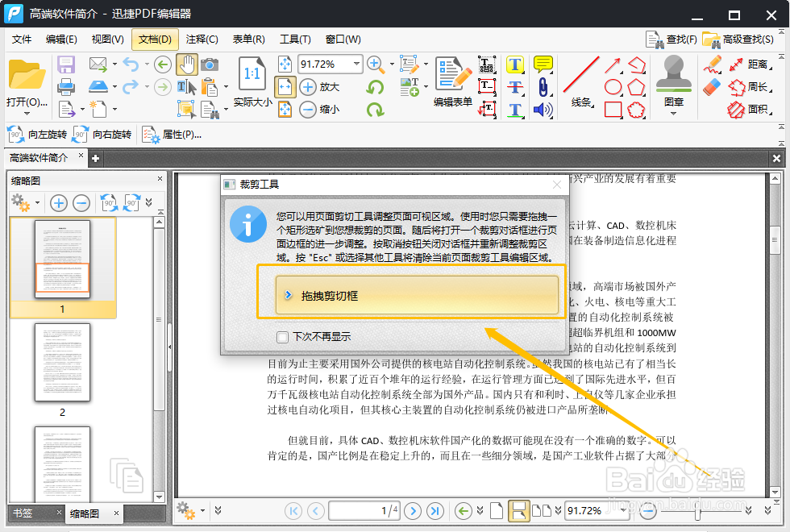
Task: Toggle continuous page layout in status bar
Action: point(518,511)
